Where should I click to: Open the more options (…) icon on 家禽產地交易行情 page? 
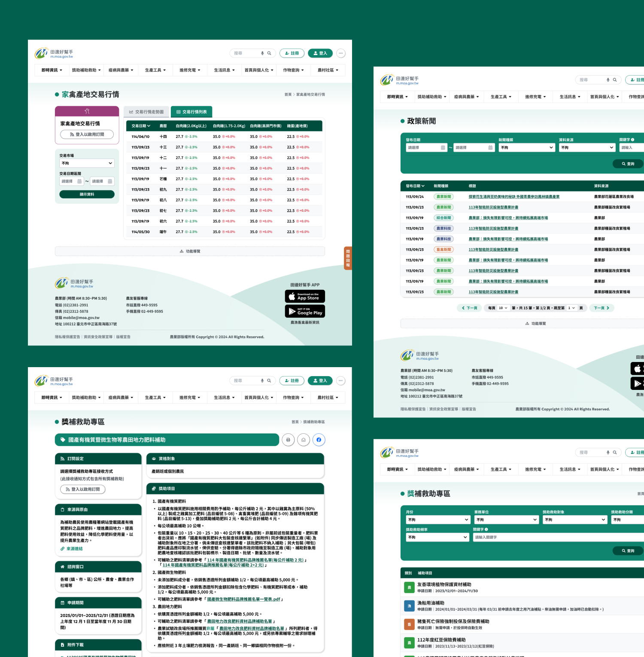(340, 53)
